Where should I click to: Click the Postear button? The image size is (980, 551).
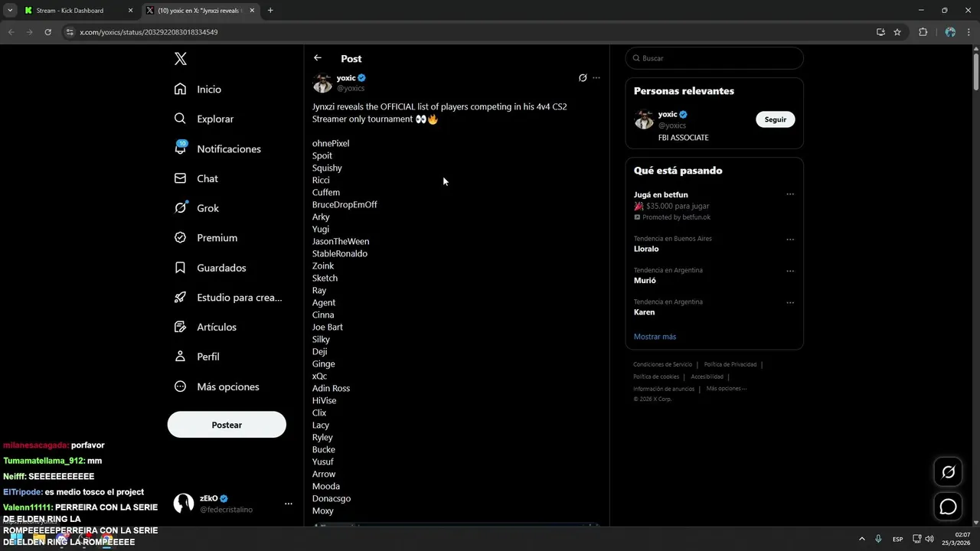coord(227,425)
